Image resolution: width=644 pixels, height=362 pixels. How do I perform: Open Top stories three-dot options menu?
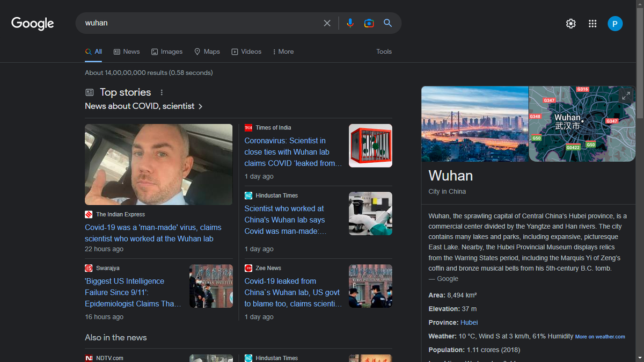[x=162, y=92]
